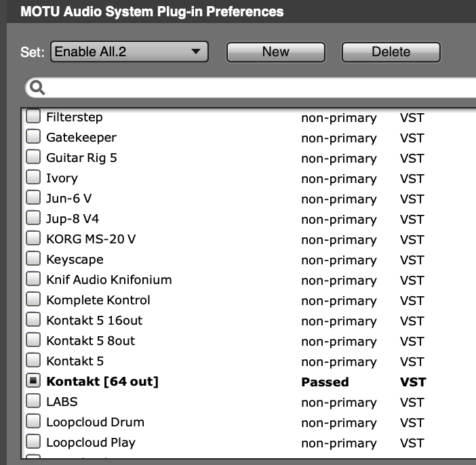This screenshot has width=476, height=465.
Task: Click the magnifying glass search icon
Action: pos(38,87)
